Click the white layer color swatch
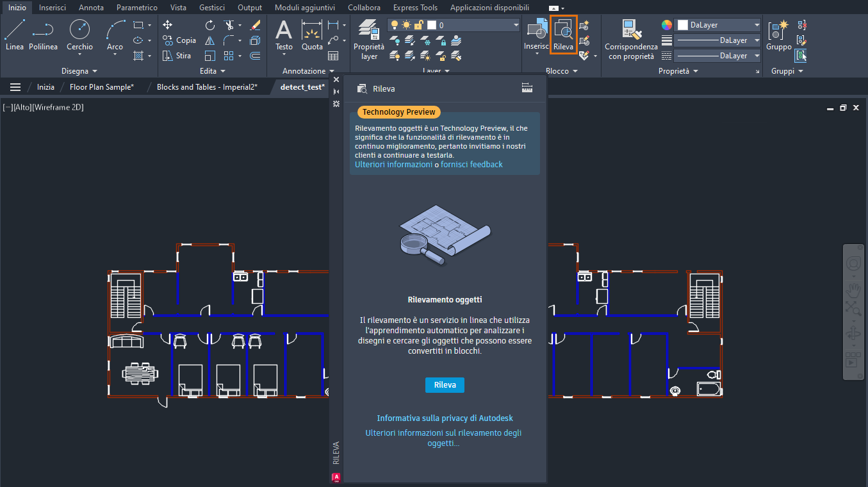 click(x=432, y=25)
